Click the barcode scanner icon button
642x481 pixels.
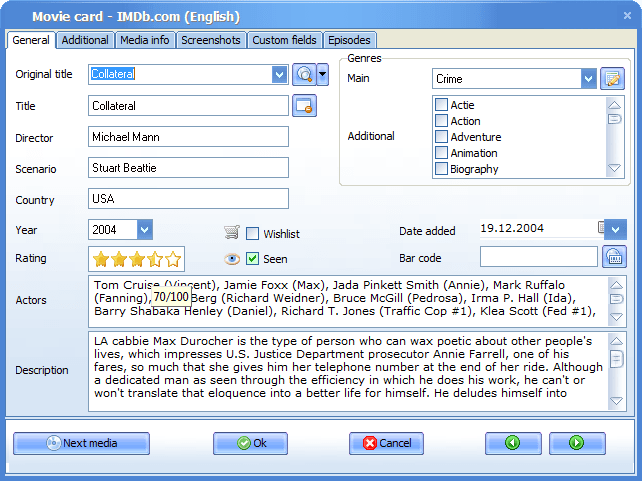614,258
